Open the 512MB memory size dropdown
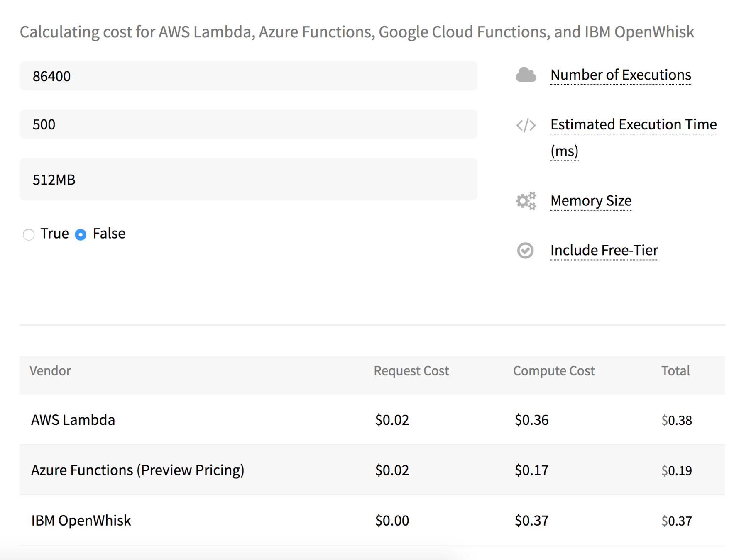 (x=248, y=180)
